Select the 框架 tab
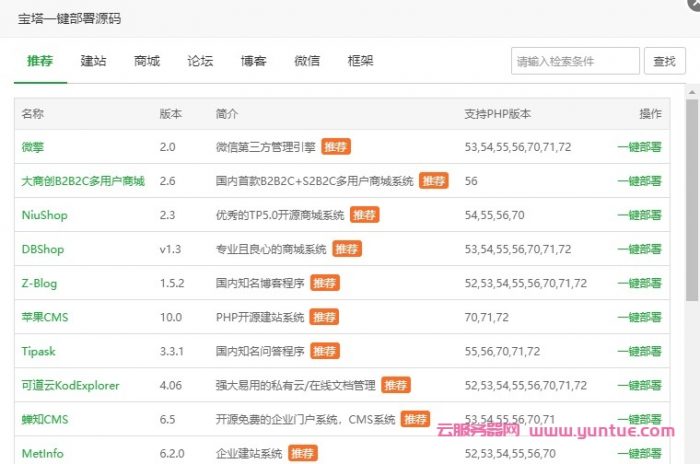700x464 pixels. click(x=360, y=61)
